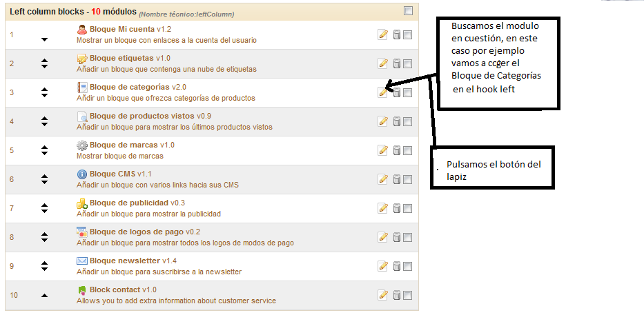Screen dimensions: 644x315
Task: Check the Bloque de categorías checkbox
Action: [407, 92]
